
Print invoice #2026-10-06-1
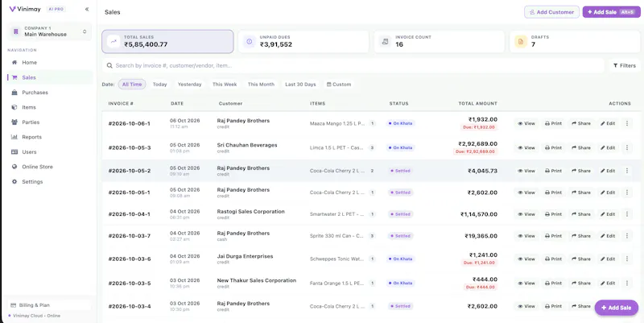pos(553,123)
